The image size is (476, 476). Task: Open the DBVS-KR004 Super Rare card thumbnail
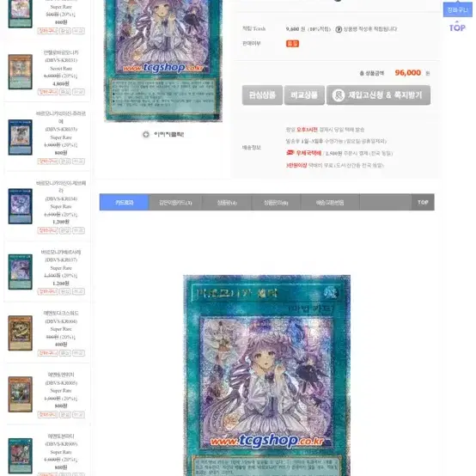(x=20, y=333)
